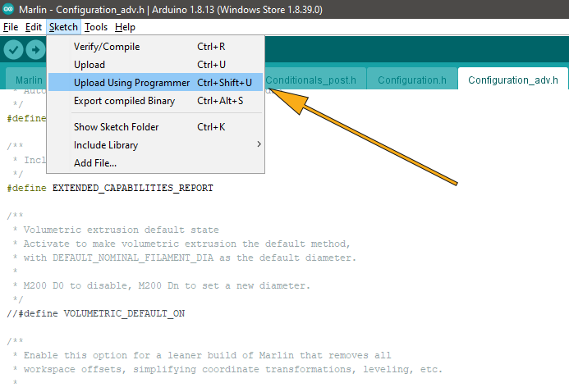Click the Verify checkmark toolbar button
This screenshot has width=569, height=392.
[13, 50]
